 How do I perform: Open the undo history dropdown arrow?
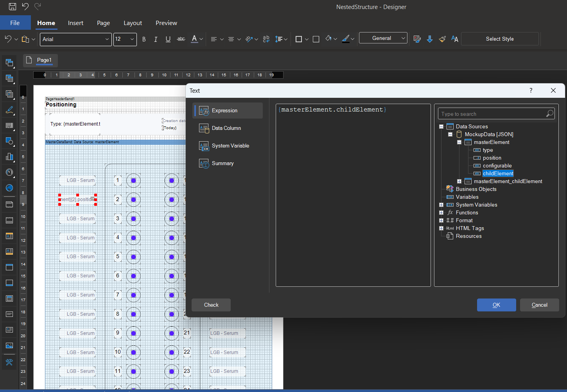16,39
